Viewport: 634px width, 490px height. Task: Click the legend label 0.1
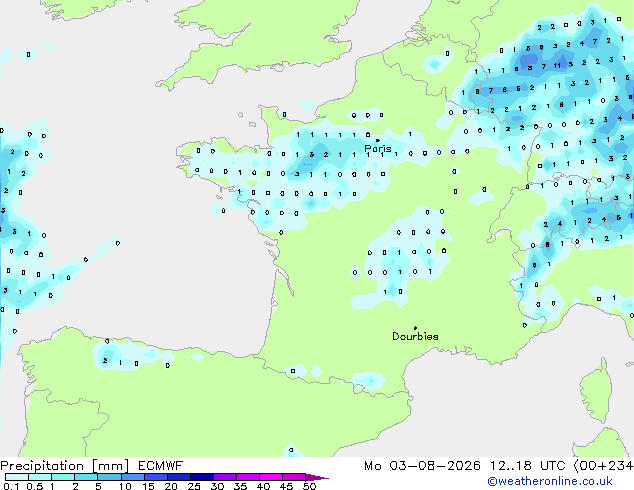[x=11, y=486]
